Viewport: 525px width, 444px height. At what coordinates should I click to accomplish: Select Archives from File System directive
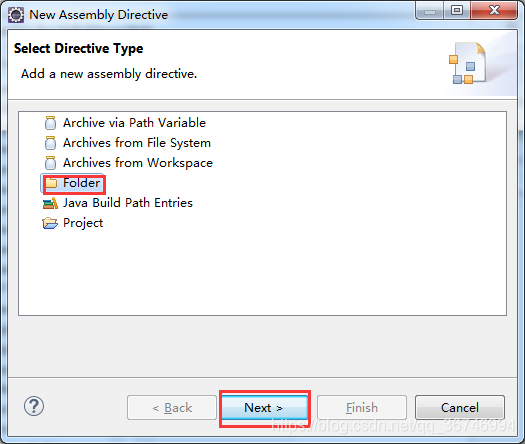[137, 143]
